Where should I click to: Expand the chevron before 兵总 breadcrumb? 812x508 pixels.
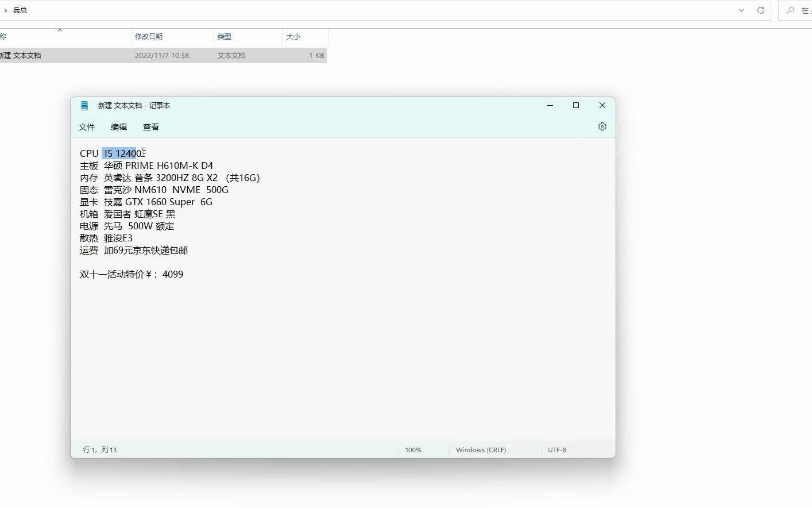[x=5, y=10]
